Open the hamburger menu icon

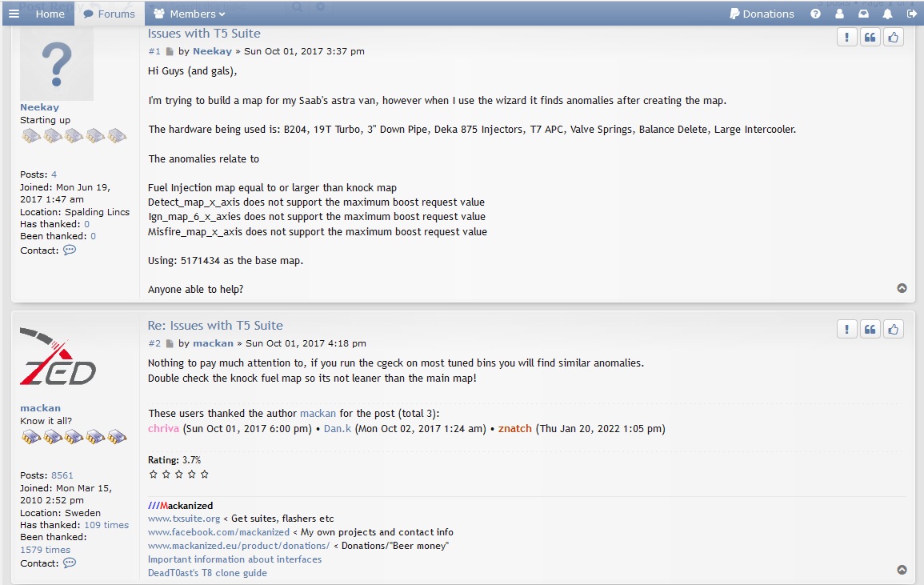tap(14, 14)
